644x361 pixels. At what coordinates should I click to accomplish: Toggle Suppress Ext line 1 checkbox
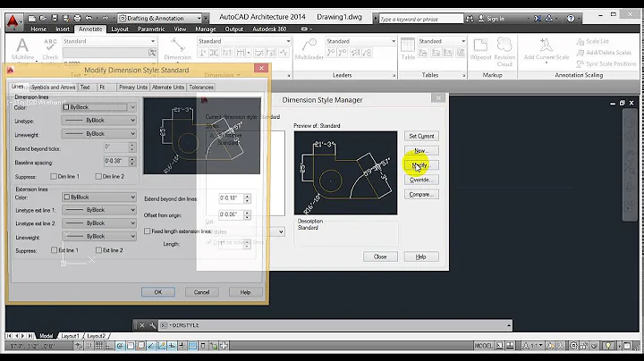(54, 250)
